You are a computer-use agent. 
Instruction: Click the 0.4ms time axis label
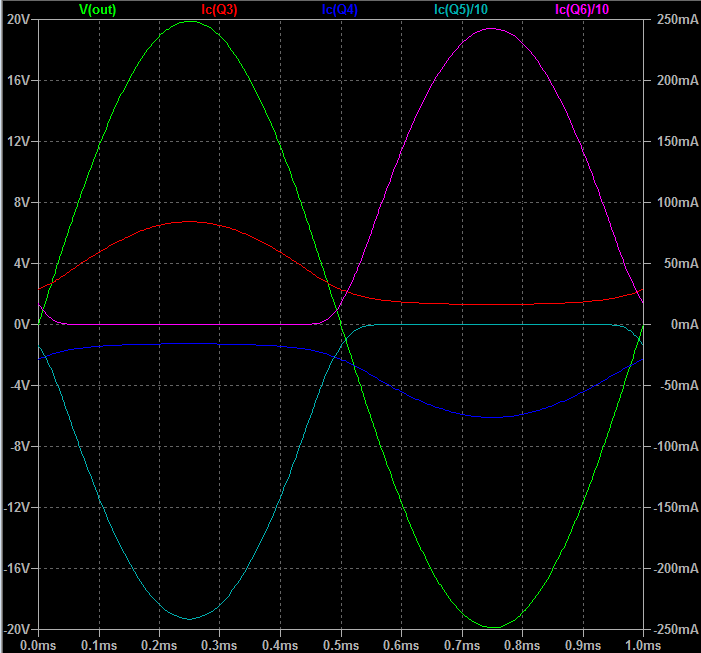pos(280,645)
